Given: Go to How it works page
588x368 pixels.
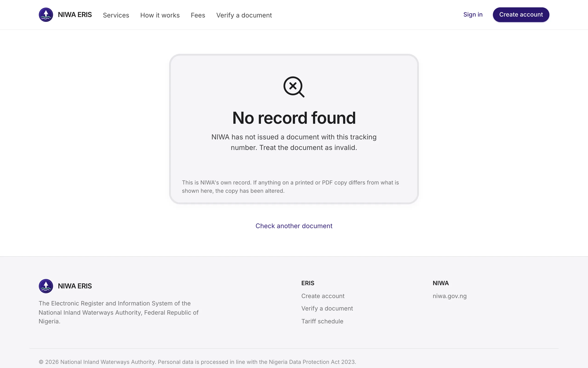Looking at the screenshot, I should [160, 15].
